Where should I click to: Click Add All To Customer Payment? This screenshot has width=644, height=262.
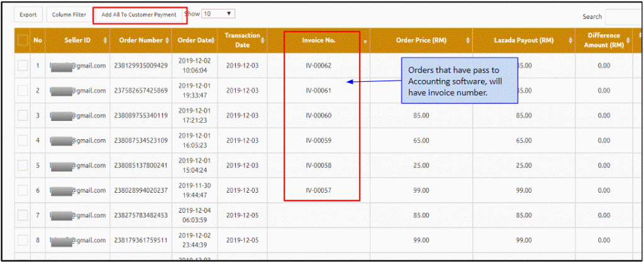(x=139, y=15)
